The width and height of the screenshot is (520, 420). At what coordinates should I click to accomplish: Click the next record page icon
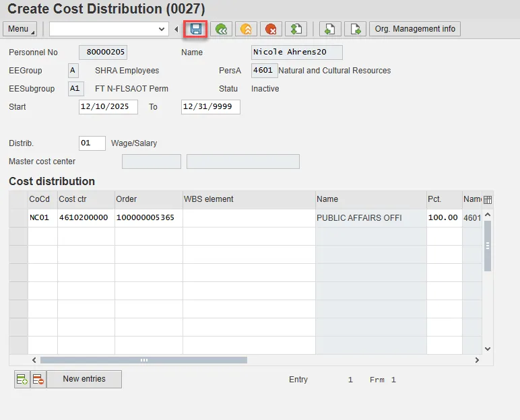click(x=354, y=29)
